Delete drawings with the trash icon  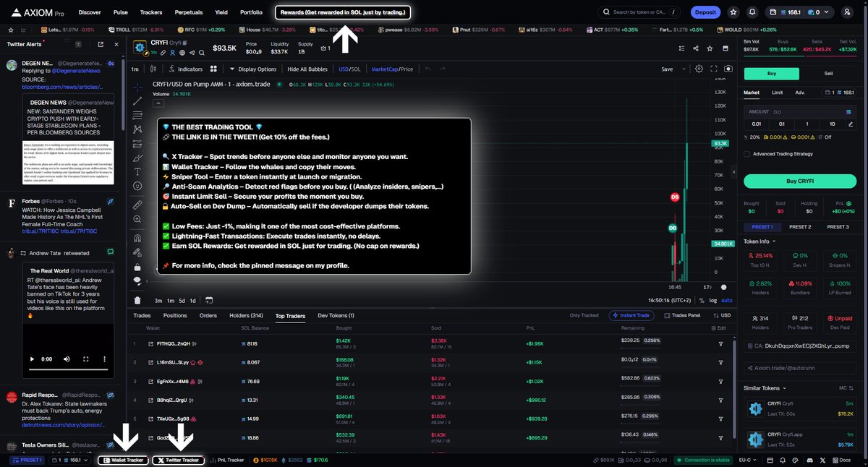click(x=137, y=300)
